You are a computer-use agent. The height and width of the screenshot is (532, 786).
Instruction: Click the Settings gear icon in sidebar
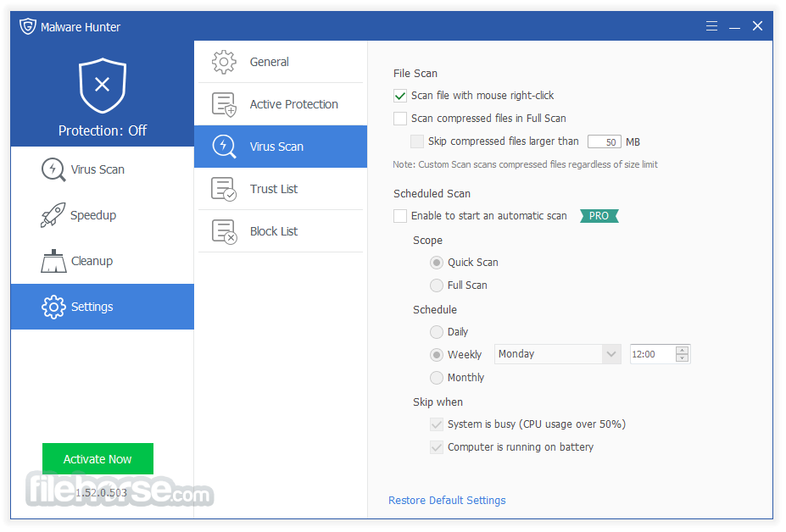coord(53,307)
